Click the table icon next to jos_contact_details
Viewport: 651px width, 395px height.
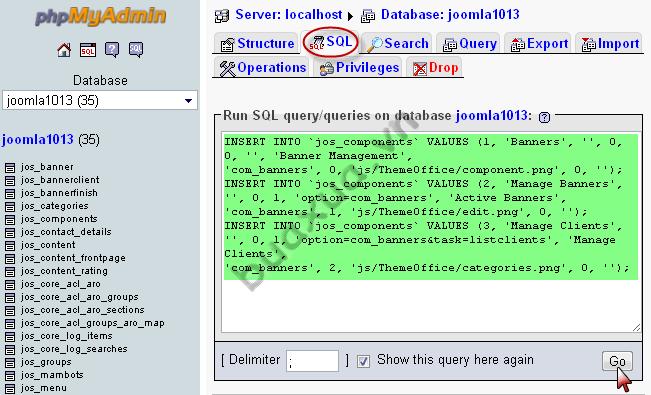coord(10,232)
